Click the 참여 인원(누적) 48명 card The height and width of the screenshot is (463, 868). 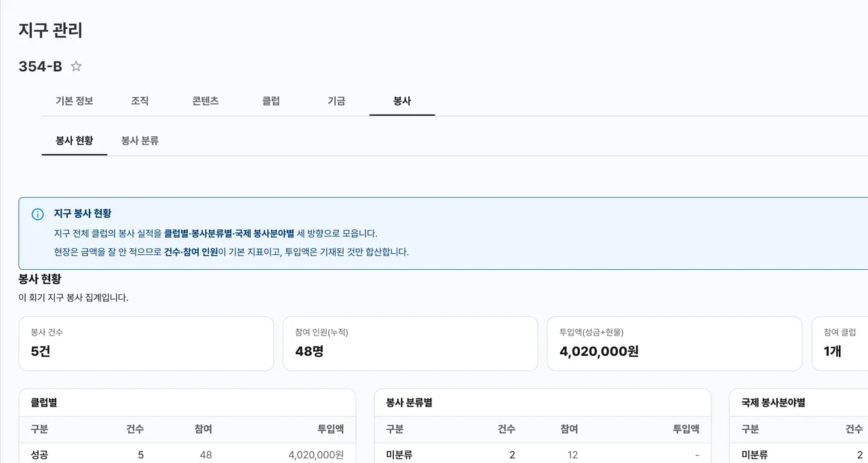410,344
